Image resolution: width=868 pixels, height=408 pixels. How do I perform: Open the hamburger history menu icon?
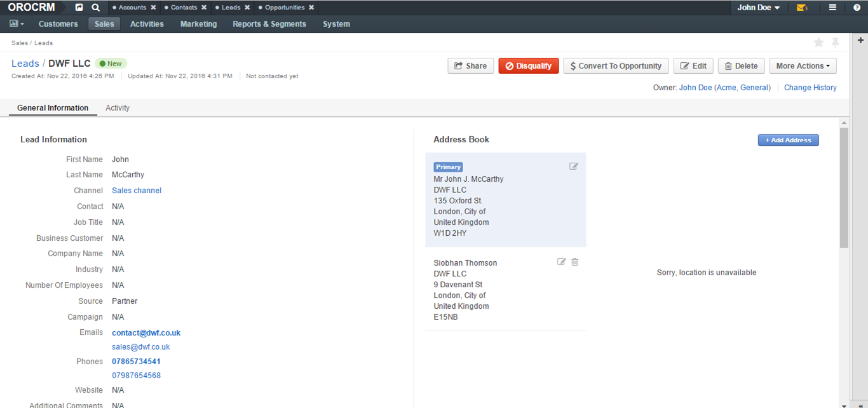[x=832, y=8]
